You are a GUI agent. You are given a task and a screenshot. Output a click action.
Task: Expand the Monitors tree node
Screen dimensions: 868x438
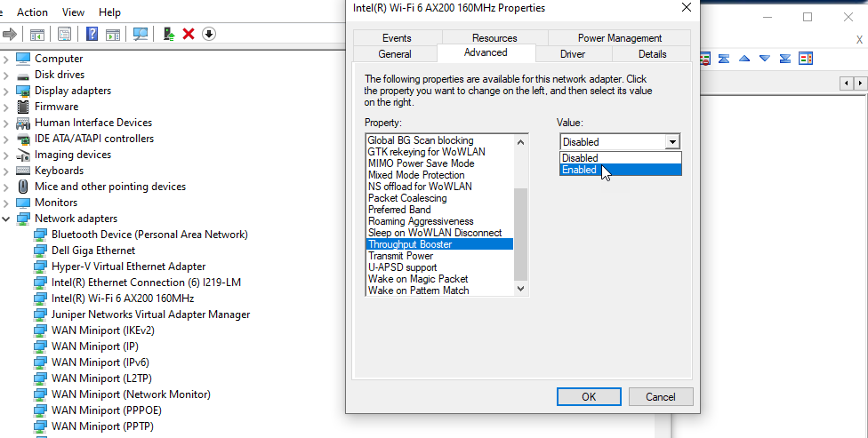tap(6, 203)
